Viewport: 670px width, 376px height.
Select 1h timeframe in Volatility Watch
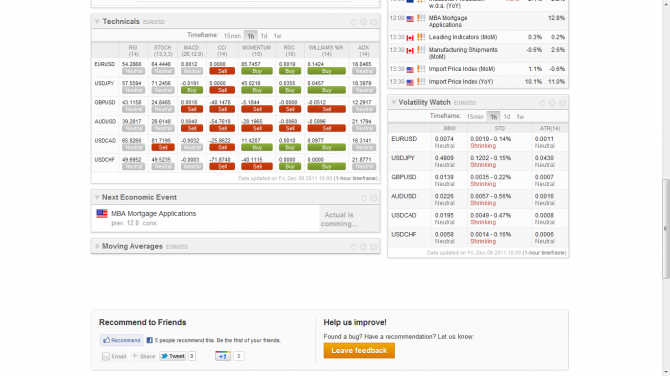click(494, 117)
